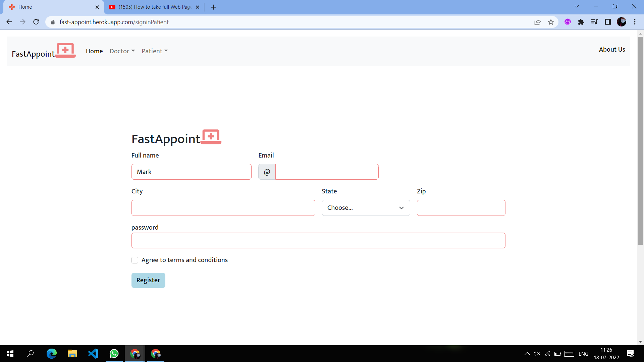This screenshot has height=362, width=644.
Task: Click the share icon in the address bar
Action: (538, 22)
